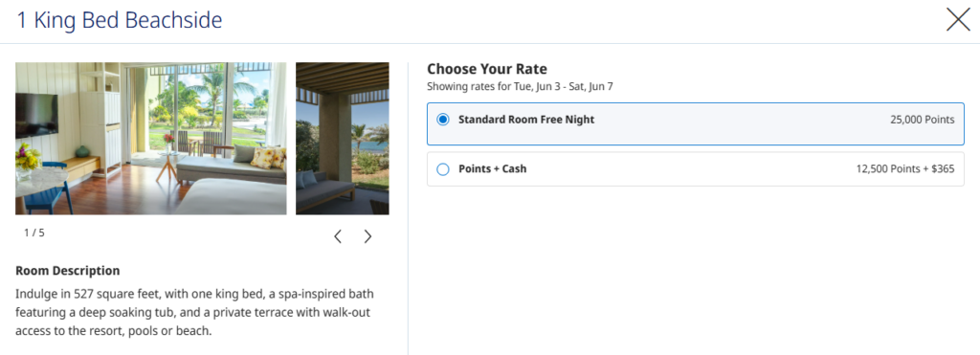Click the 1 King Bed Beachside title
Image resolution: width=980 pixels, height=355 pixels.
click(x=119, y=21)
